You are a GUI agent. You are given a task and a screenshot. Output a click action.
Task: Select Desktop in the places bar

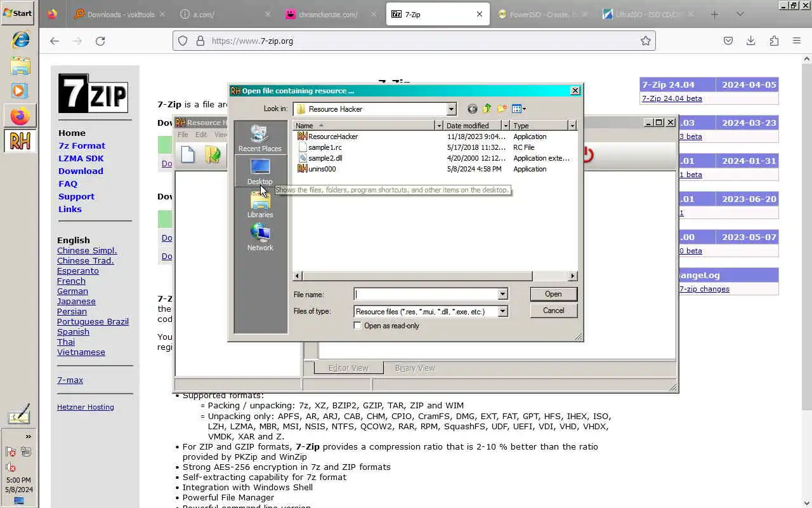click(x=260, y=171)
